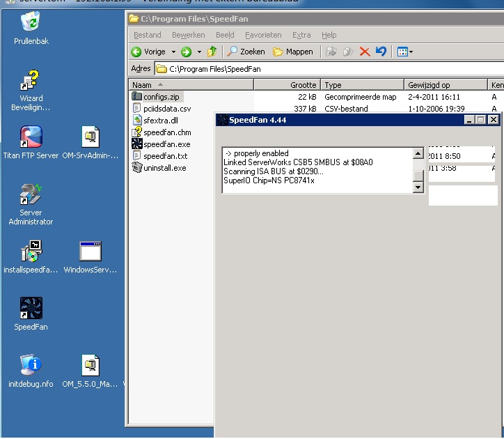The image size is (504, 439).
Task: Open installspeedfan installer icon
Action: 31,257
